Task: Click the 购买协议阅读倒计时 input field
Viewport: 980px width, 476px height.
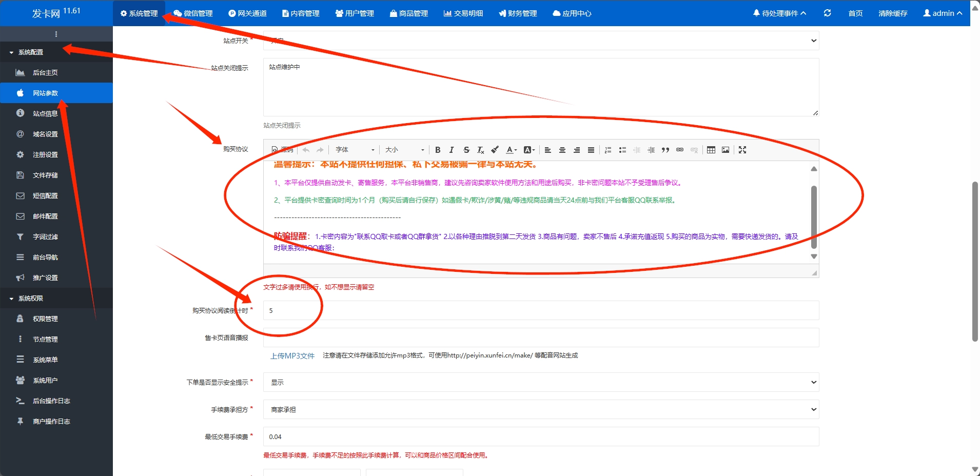Action: [x=541, y=310]
